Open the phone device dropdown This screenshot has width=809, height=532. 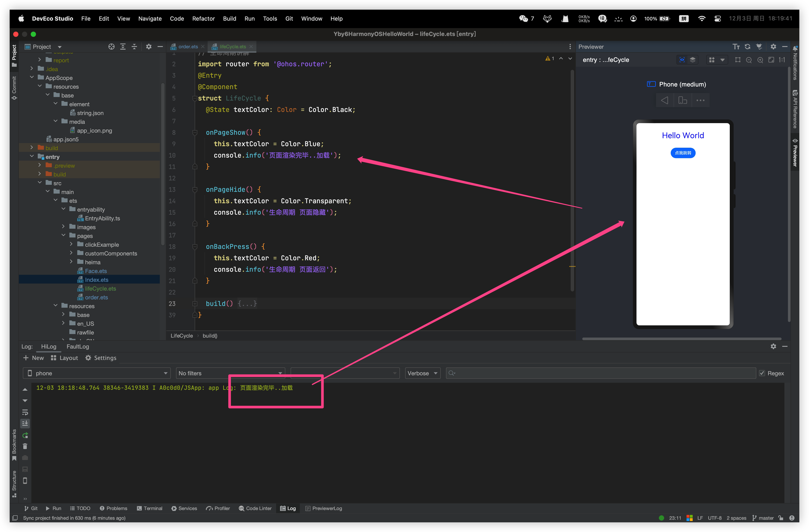click(x=97, y=373)
